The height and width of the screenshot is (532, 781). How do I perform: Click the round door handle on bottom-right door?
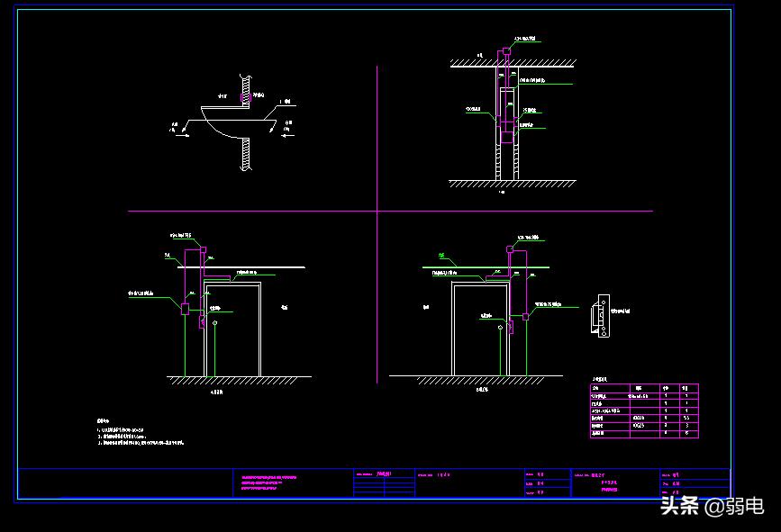tap(499, 327)
